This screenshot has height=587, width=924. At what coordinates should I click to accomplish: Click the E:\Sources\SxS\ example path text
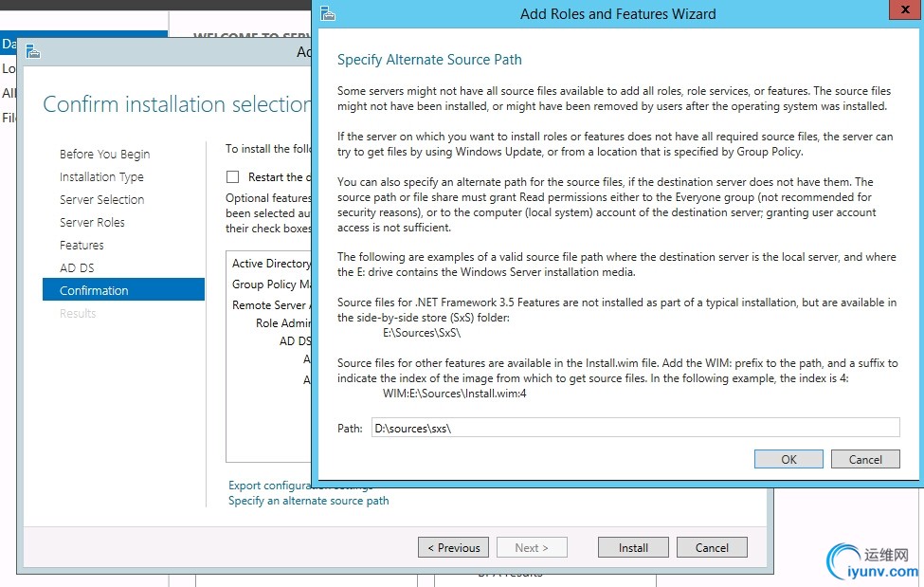click(422, 333)
